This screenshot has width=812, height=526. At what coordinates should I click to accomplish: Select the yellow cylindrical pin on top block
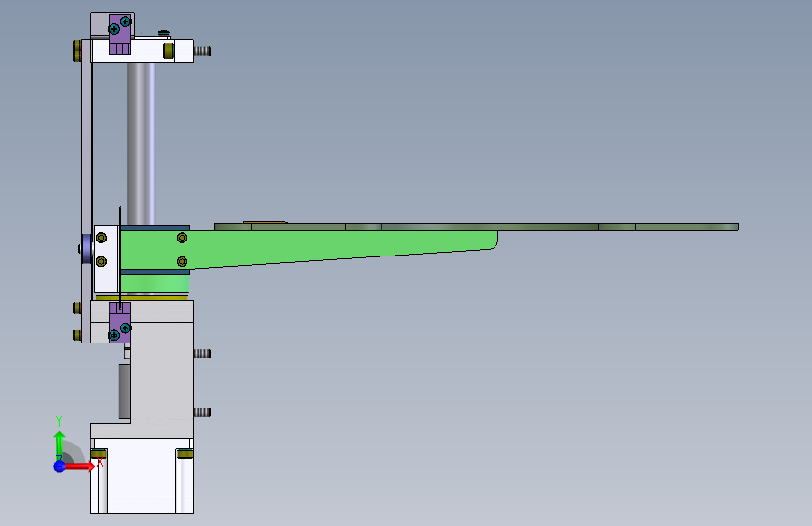coord(169,51)
